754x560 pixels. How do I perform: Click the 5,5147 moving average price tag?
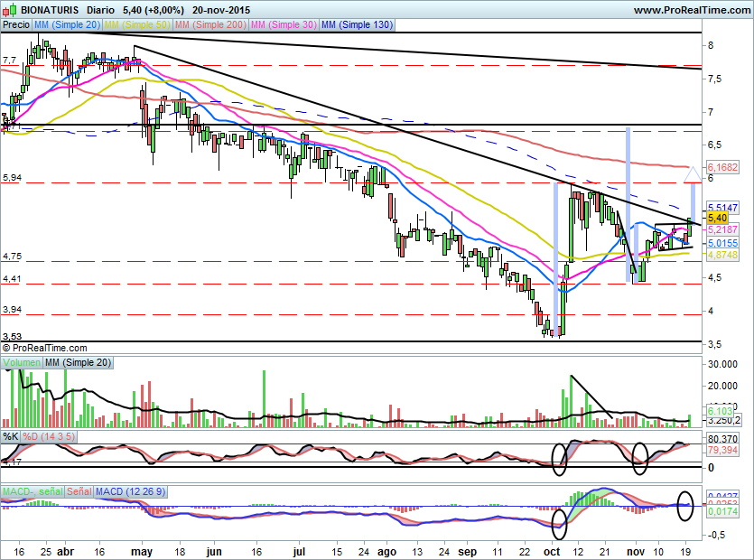[x=722, y=208]
